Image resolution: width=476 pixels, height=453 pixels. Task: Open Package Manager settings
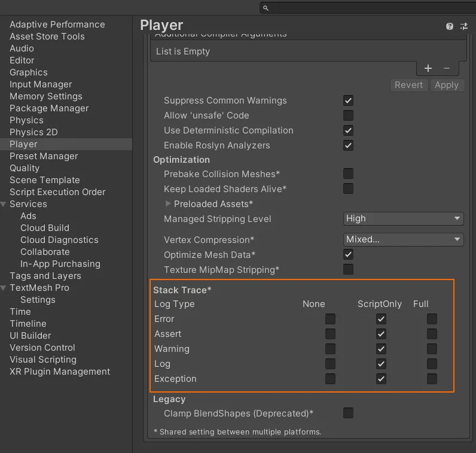(49, 108)
